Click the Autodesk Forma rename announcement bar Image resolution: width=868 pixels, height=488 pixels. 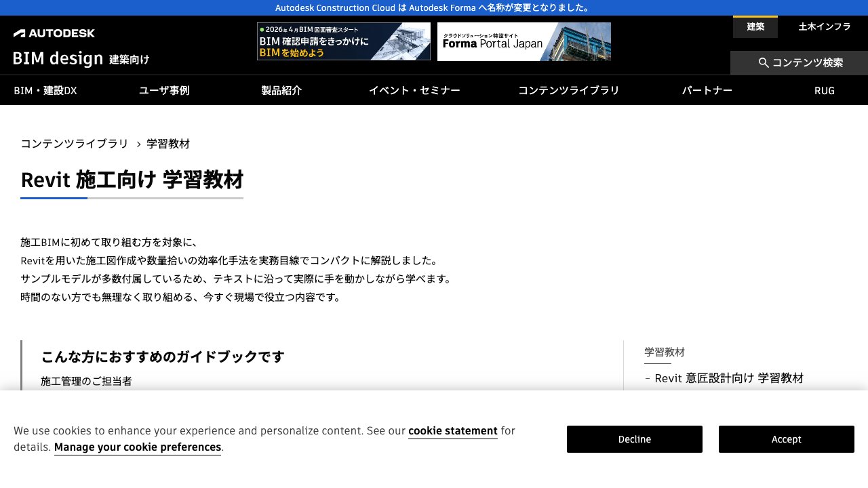434,7
